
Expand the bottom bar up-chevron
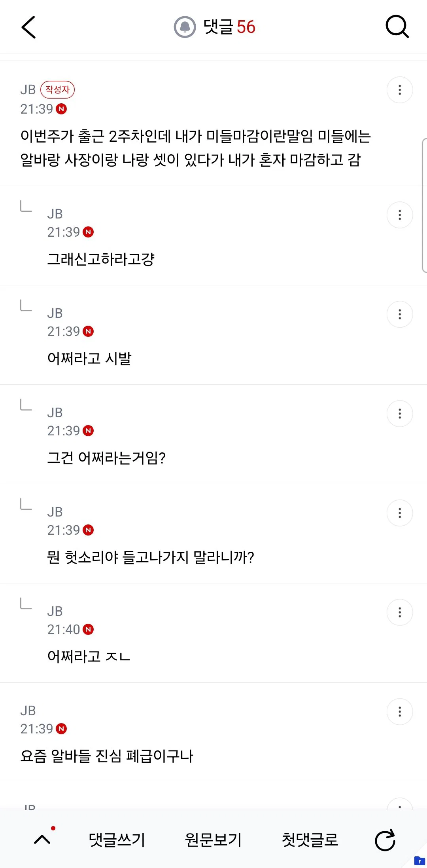click(x=42, y=840)
